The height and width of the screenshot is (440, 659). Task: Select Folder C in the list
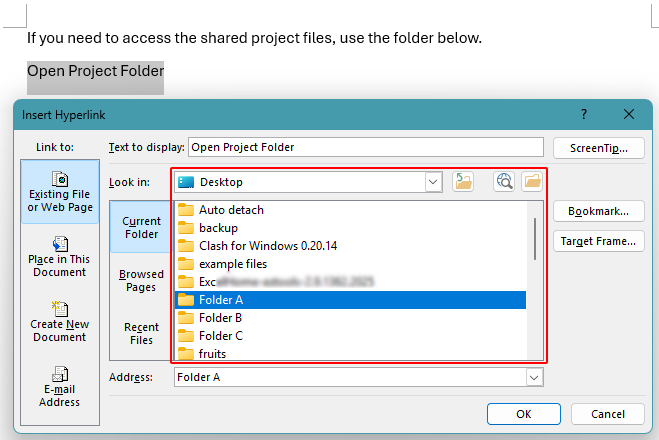pyautogui.click(x=350, y=336)
